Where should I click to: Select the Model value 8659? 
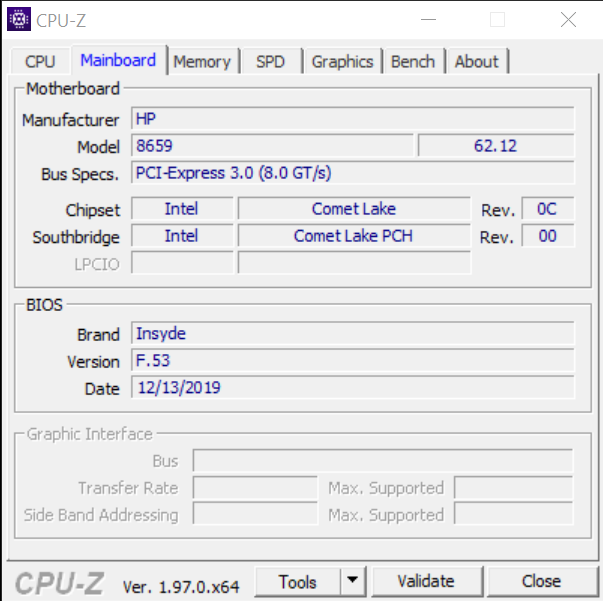coord(272,146)
